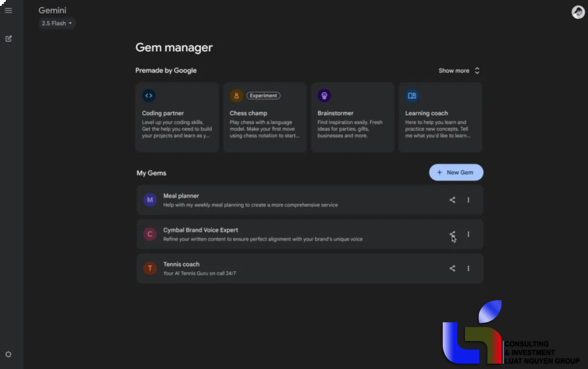Open the Meal planner gem row
The width and height of the screenshot is (588, 369).
pyautogui.click(x=310, y=200)
